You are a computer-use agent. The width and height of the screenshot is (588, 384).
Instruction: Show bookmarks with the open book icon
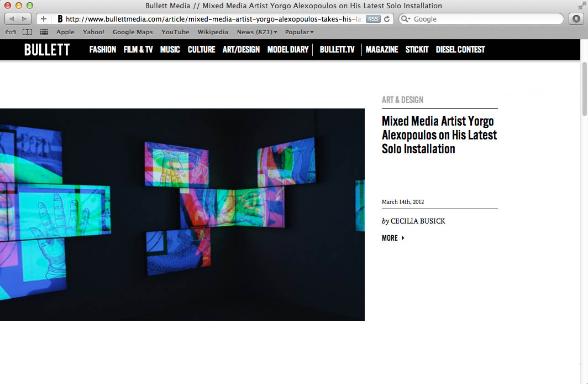(x=28, y=32)
